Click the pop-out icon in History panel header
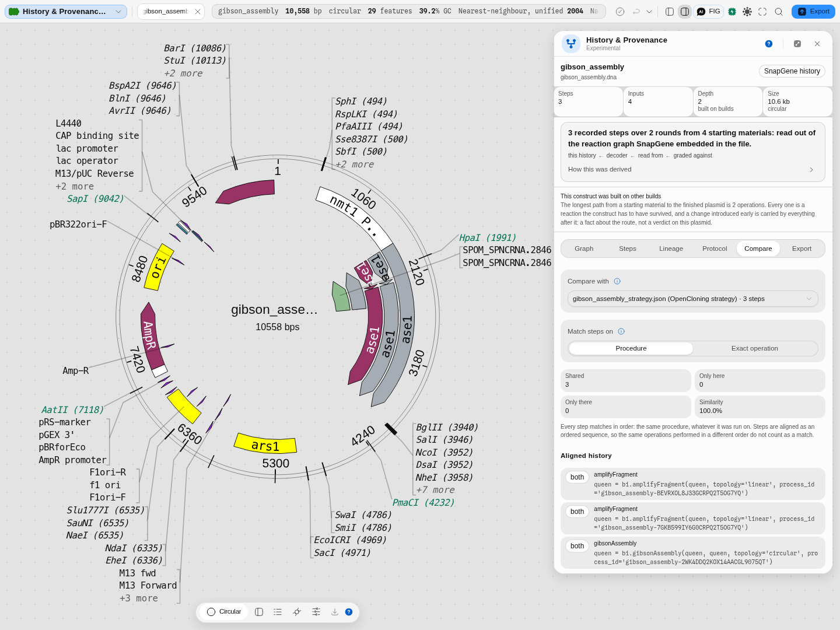The image size is (840, 630). coord(797,44)
